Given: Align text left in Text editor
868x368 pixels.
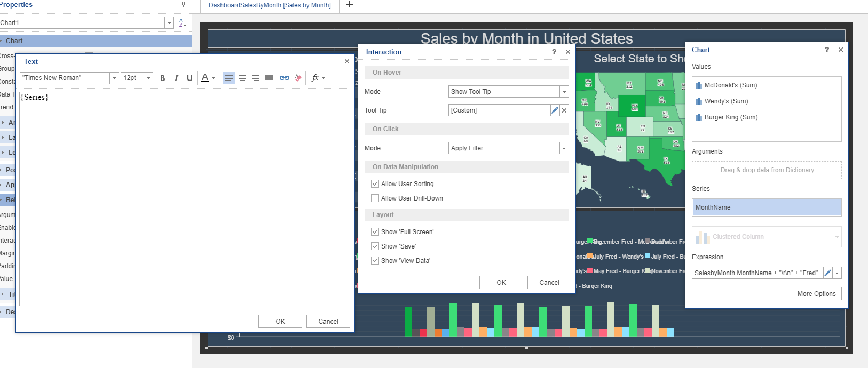Looking at the screenshot, I should click(x=229, y=78).
